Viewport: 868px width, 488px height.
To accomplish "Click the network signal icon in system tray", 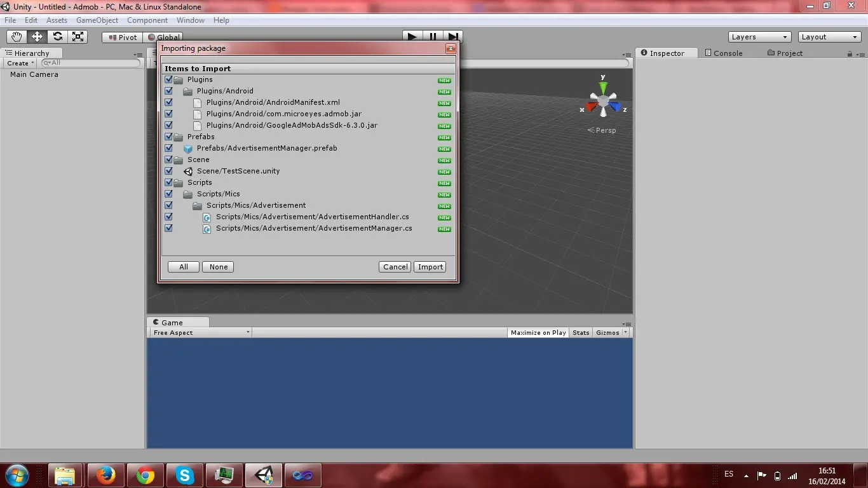I will [x=792, y=476].
